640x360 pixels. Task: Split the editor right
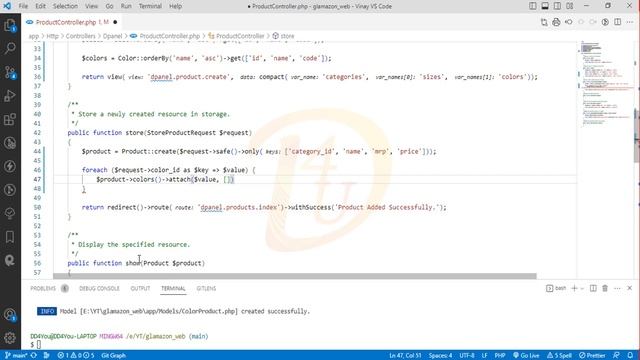pos(618,22)
